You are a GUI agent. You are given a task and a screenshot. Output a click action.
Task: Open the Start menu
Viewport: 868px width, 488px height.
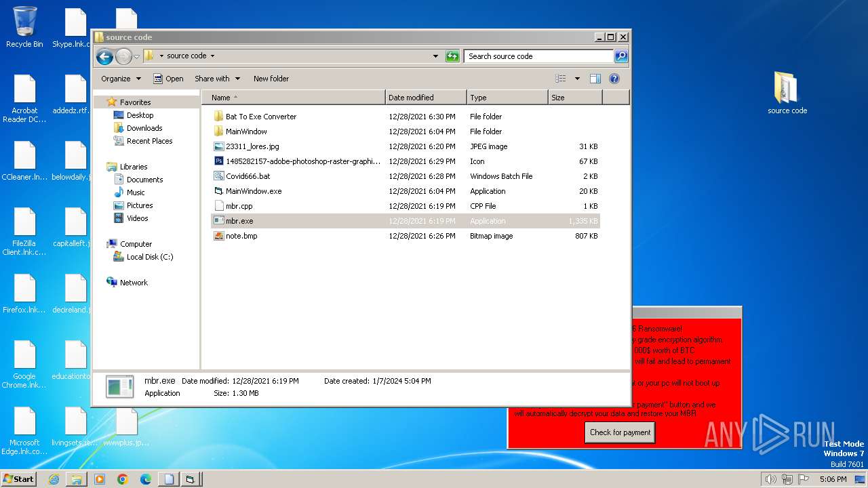coord(18,479)
